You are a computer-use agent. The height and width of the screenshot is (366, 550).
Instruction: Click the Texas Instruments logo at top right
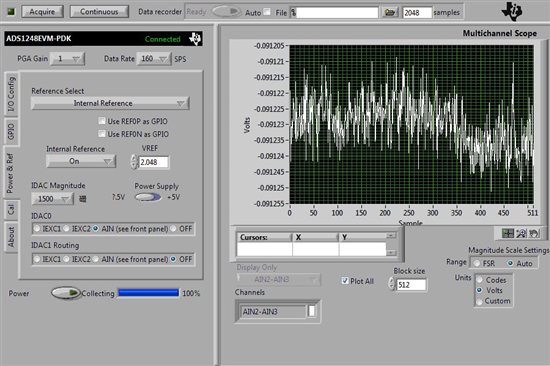click(x=512, y=12)
